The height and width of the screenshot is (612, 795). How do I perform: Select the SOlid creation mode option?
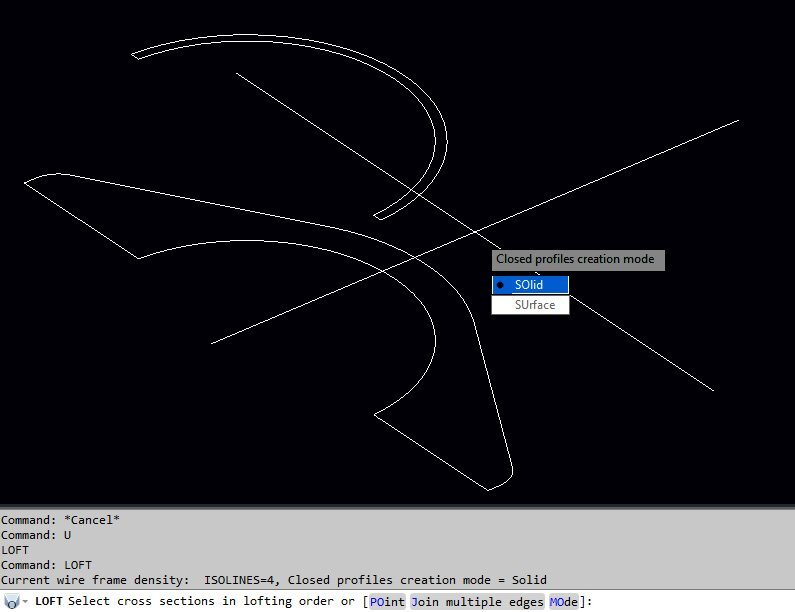point(530,285)
